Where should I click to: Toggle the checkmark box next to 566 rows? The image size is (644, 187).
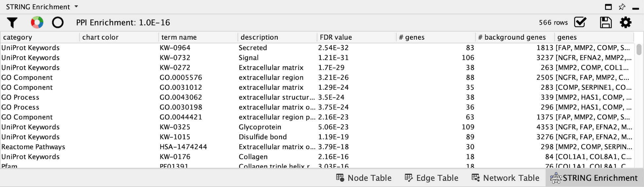pyautogui.click(x=580, y=22)
